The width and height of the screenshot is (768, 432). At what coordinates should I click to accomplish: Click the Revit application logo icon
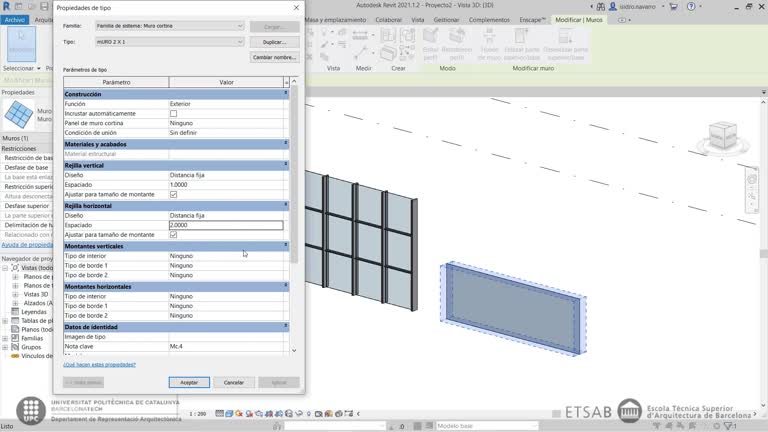(x=7, y=7)
